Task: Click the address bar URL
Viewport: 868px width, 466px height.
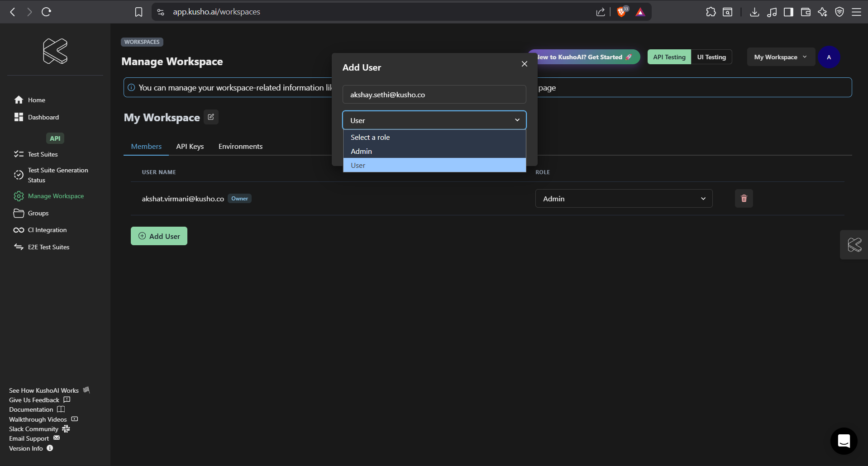Action: pyautogui.click(x=216, y=12)
